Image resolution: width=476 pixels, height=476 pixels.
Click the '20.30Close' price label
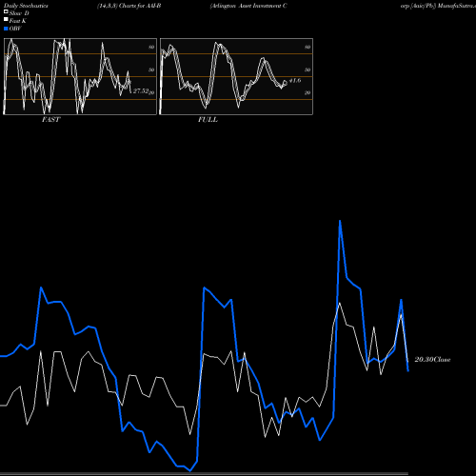(432, 360)
